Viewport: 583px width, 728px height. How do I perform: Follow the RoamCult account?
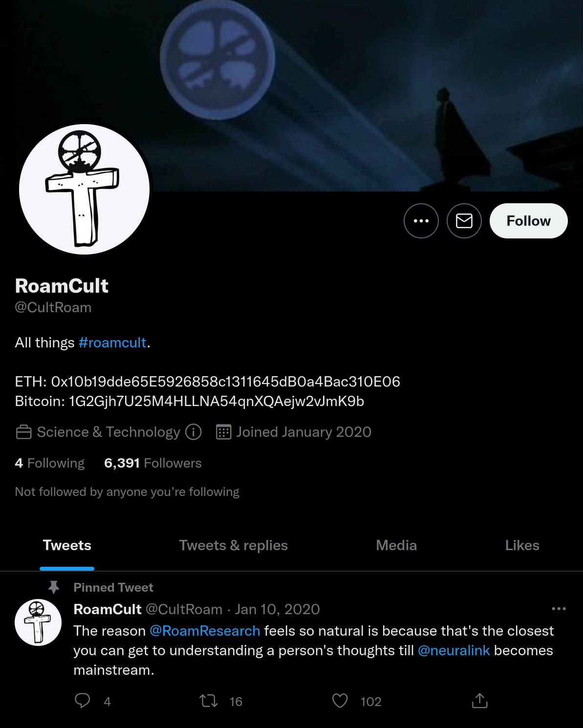coord(528,221)
